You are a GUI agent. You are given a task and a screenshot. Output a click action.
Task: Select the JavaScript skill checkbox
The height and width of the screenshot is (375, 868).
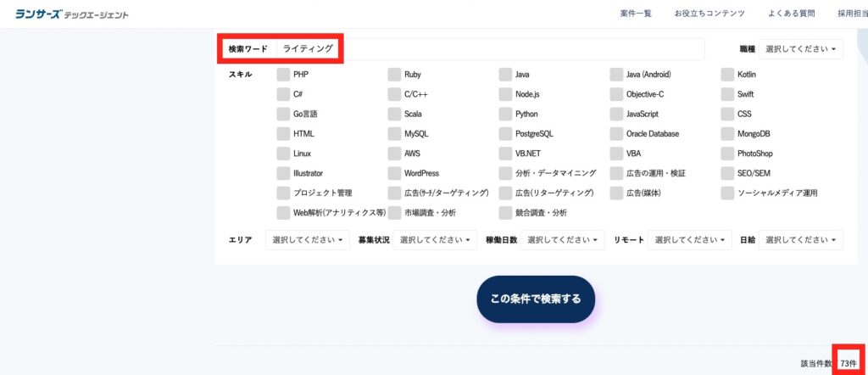tap(616, 114)
